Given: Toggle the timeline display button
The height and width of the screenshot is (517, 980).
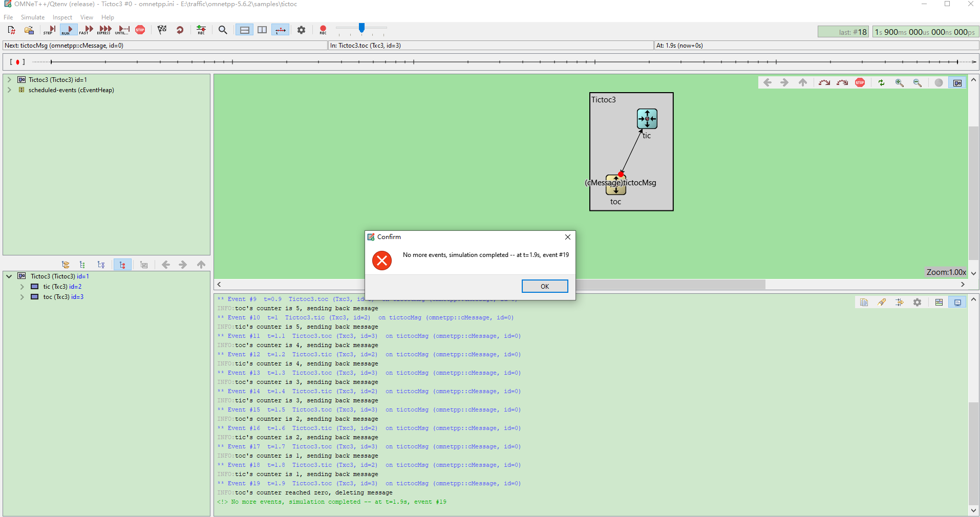Looking at the screenshot, I should pyautogui.click(x=281, y=30).
